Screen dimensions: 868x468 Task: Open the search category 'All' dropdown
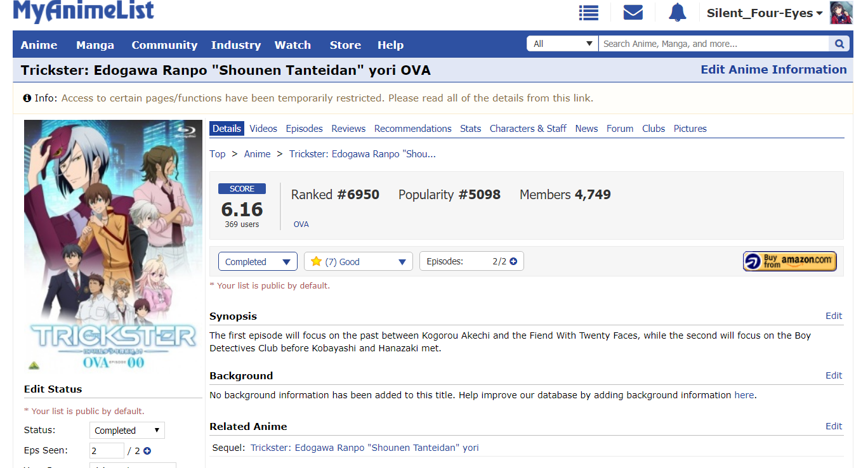point(562,44)
